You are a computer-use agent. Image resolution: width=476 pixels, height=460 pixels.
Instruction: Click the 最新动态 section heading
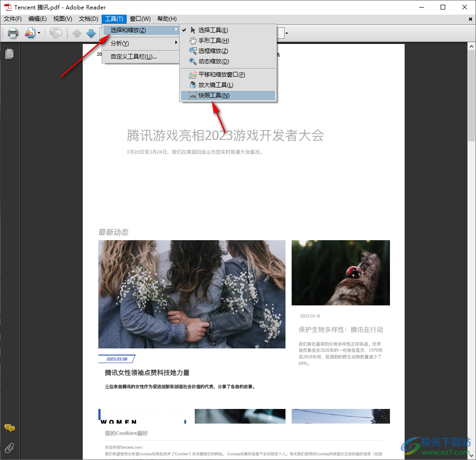(x=113, y=232)
